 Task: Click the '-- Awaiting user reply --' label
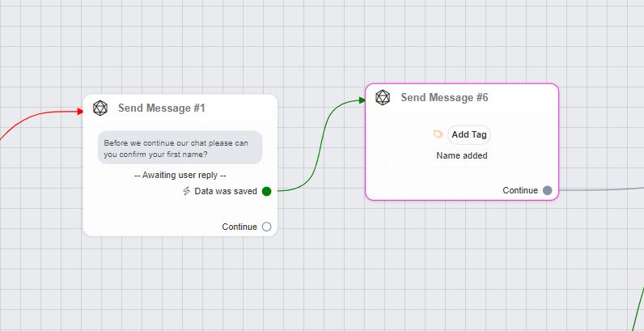[180, 175]
